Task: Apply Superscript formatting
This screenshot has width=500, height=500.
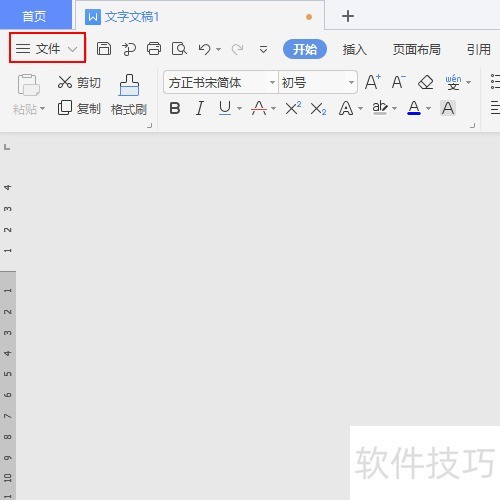Action: pyautogui.click(x=293, y=108)
